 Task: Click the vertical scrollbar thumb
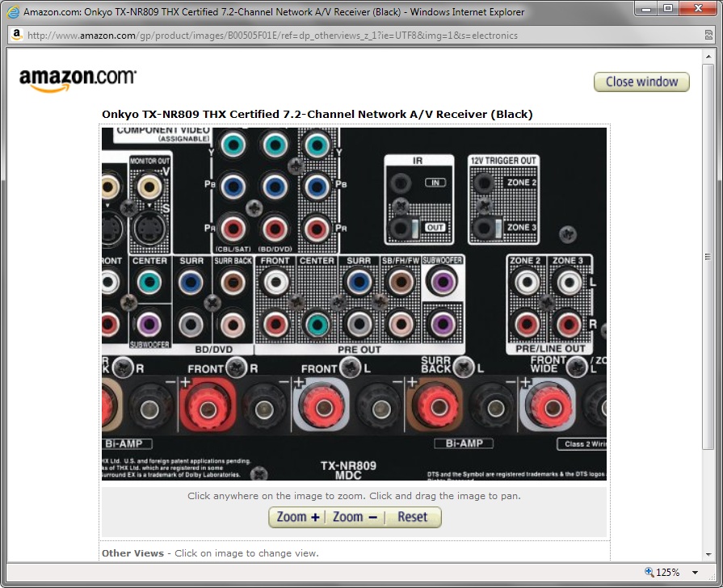coord(708,256)
